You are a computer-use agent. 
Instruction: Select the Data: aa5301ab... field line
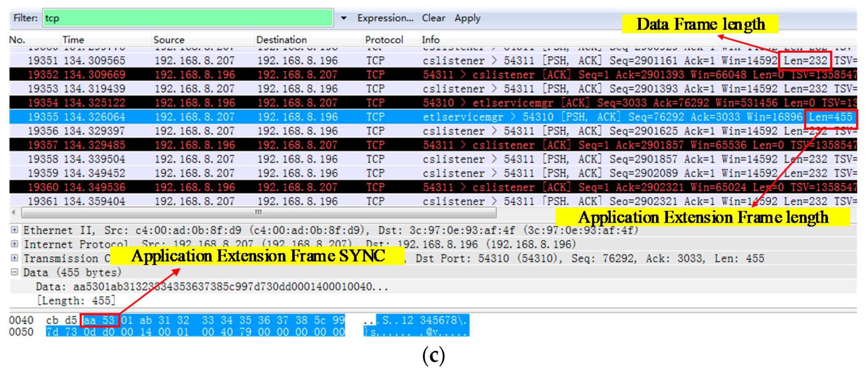click(x=212, y=287)
